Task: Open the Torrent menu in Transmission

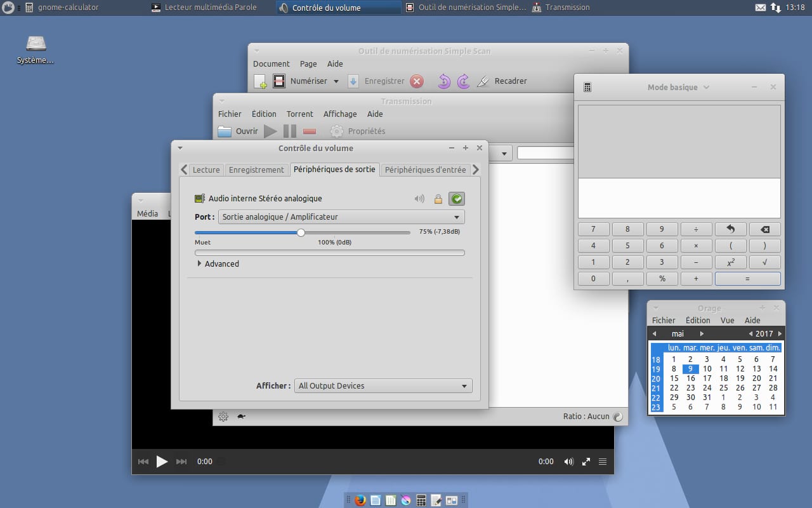Action: pos(300,114)
